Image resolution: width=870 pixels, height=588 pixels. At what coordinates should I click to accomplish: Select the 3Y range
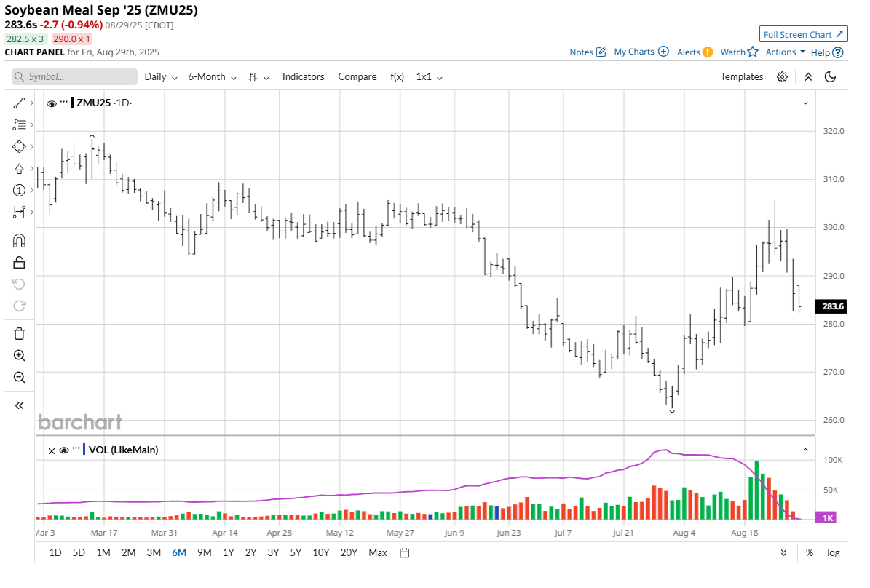click(273, 553)
